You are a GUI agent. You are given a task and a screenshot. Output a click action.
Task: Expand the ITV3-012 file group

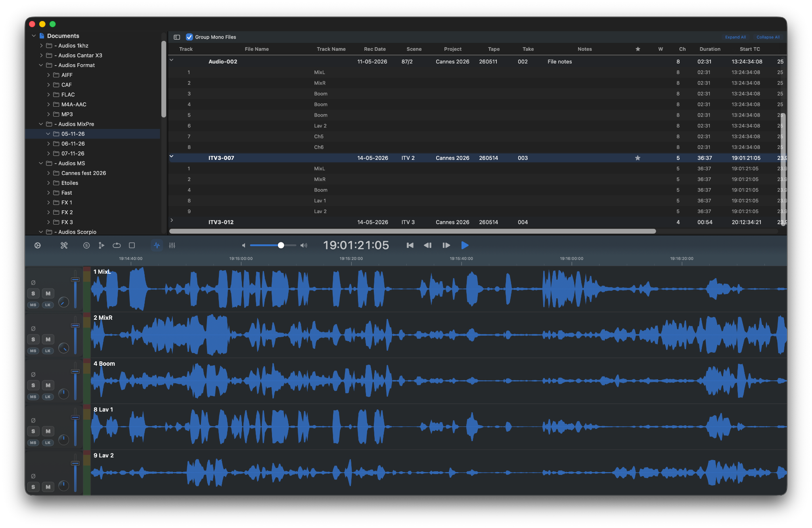(x=172, y=220)
